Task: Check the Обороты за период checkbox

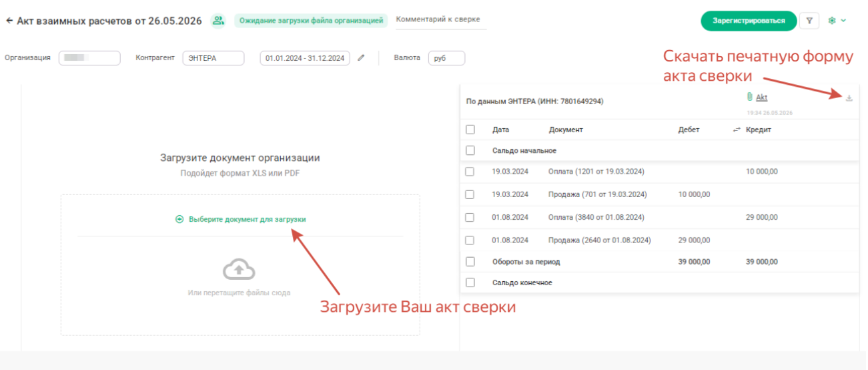Action: pyautogui.click(x=470, y=261)
